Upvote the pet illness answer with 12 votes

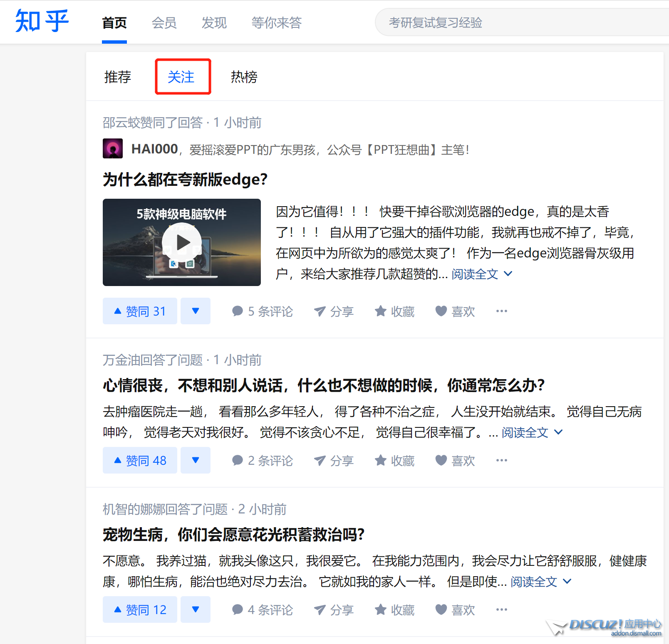pyautogui.click(x=140, y=610)
